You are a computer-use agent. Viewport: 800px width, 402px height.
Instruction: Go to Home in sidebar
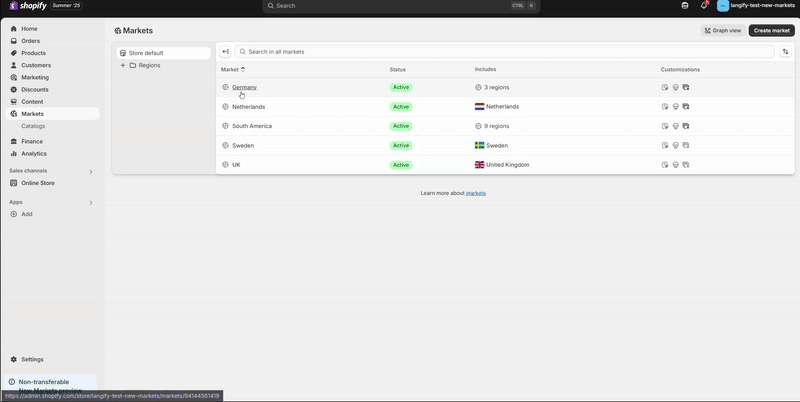click(29, 29)
